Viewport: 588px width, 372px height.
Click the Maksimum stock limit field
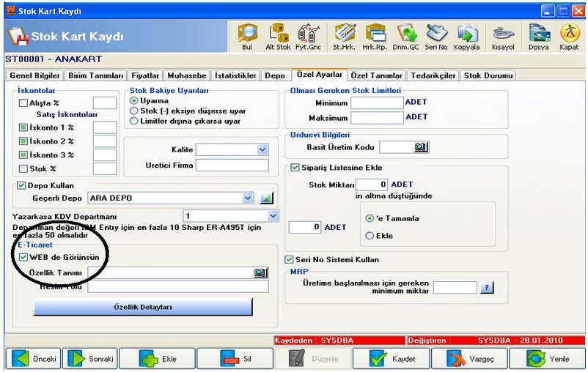377,118
